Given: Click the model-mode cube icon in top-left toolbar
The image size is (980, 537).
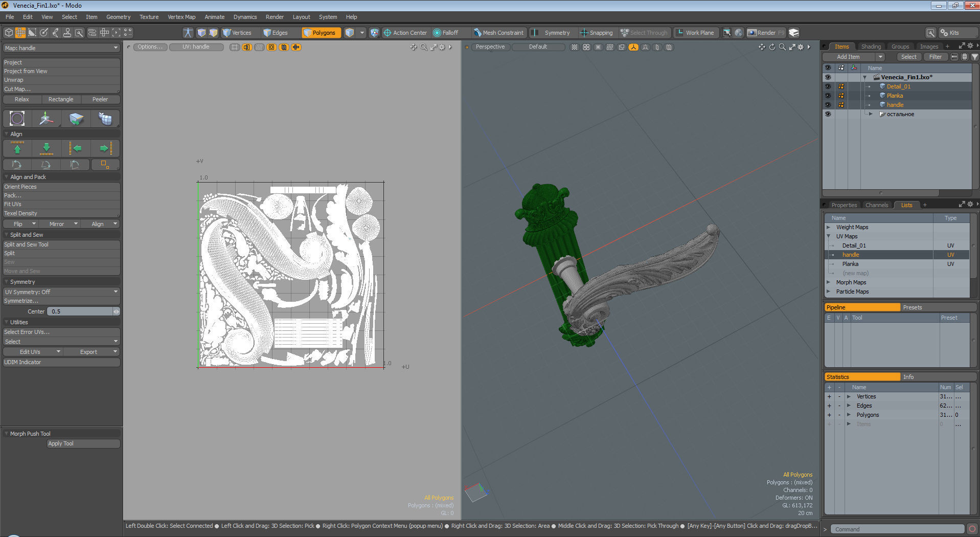Looking at the screenshot, I should point(9,33).
